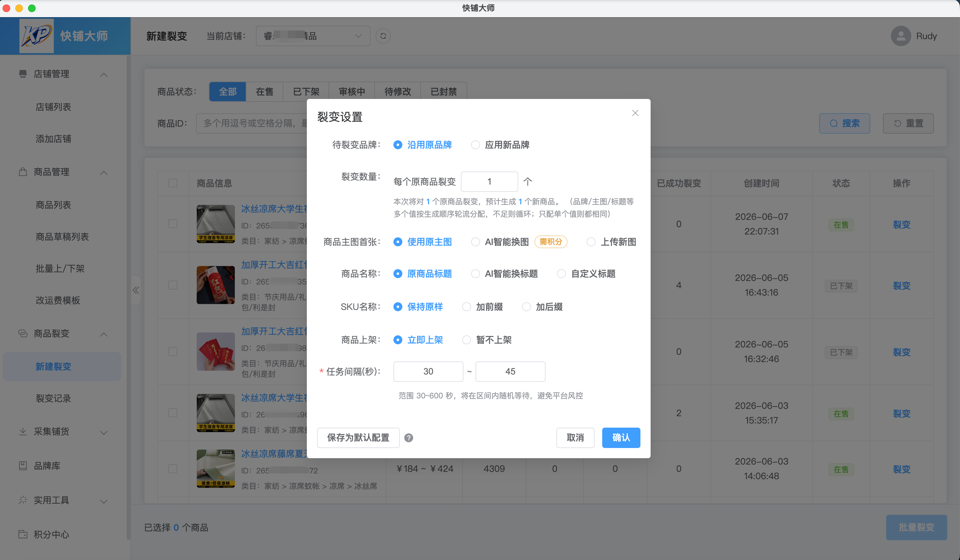
Task: Select 应用新品牌 radio option
Action: coord(500,145)
